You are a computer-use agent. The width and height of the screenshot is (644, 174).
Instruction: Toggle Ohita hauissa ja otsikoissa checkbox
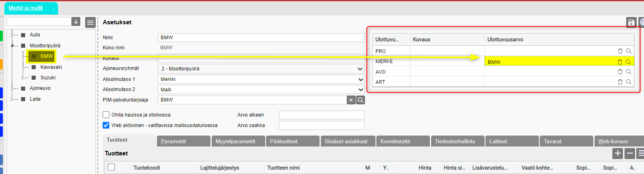coord(106,115)
